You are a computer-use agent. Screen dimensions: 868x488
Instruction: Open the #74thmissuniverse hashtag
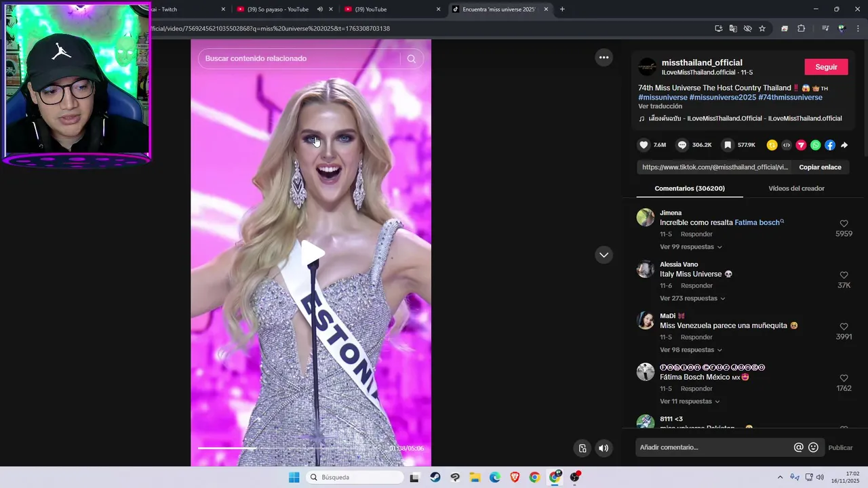point(790,98)
